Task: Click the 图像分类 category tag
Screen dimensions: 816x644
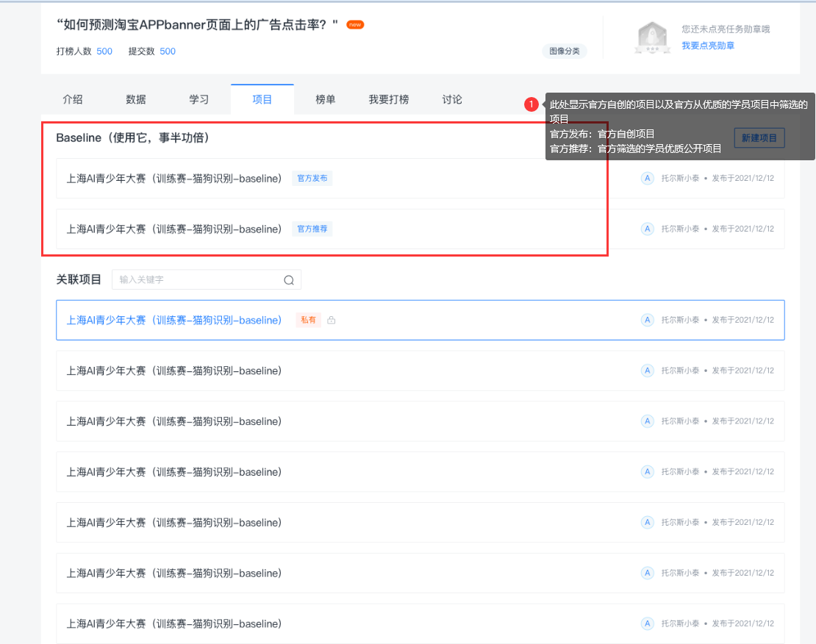Action: pos(565,51)
